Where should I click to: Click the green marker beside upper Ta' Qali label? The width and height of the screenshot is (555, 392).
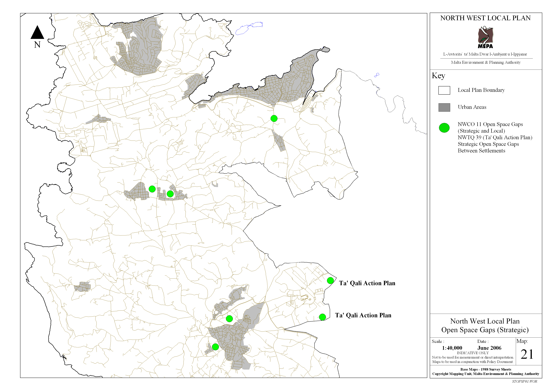point(330,280)
